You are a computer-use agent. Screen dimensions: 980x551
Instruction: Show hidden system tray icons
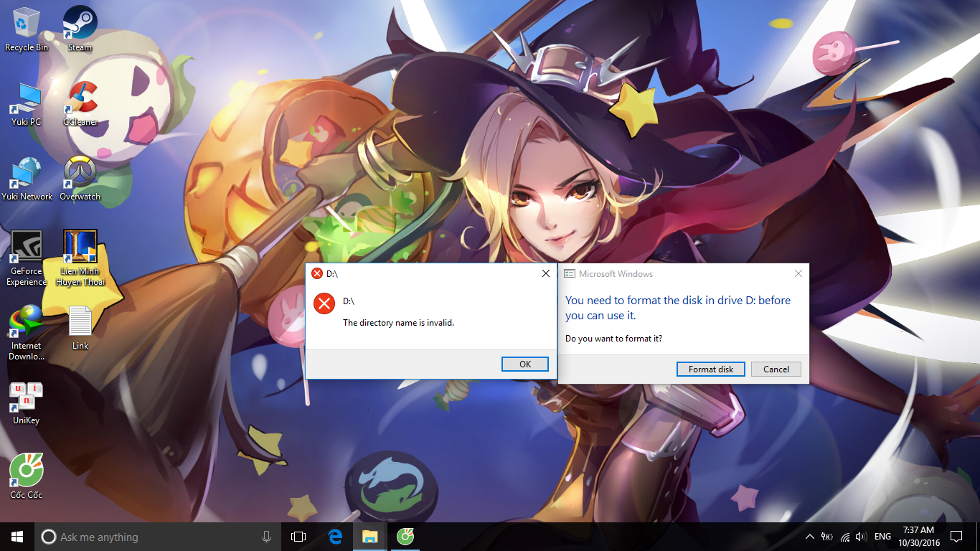coord(809,537)
